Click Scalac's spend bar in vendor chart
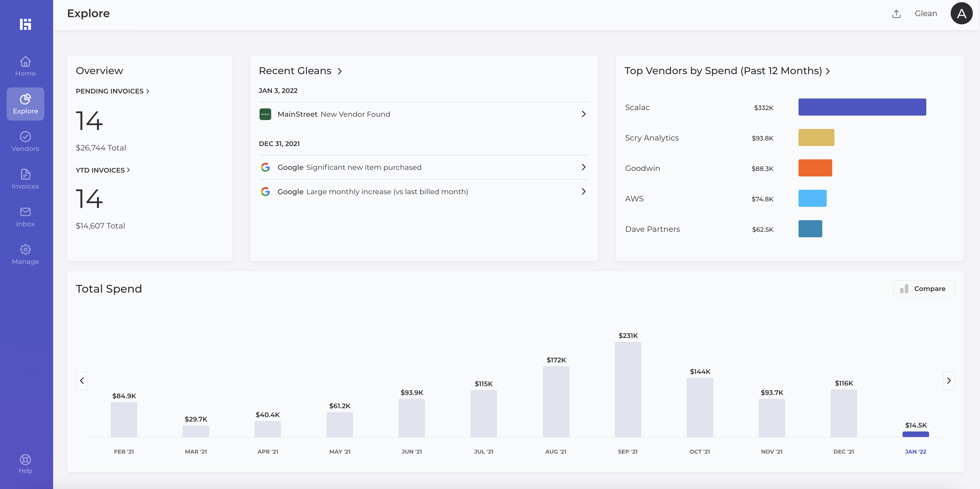 pyautogui.click(x=862, y=107)
